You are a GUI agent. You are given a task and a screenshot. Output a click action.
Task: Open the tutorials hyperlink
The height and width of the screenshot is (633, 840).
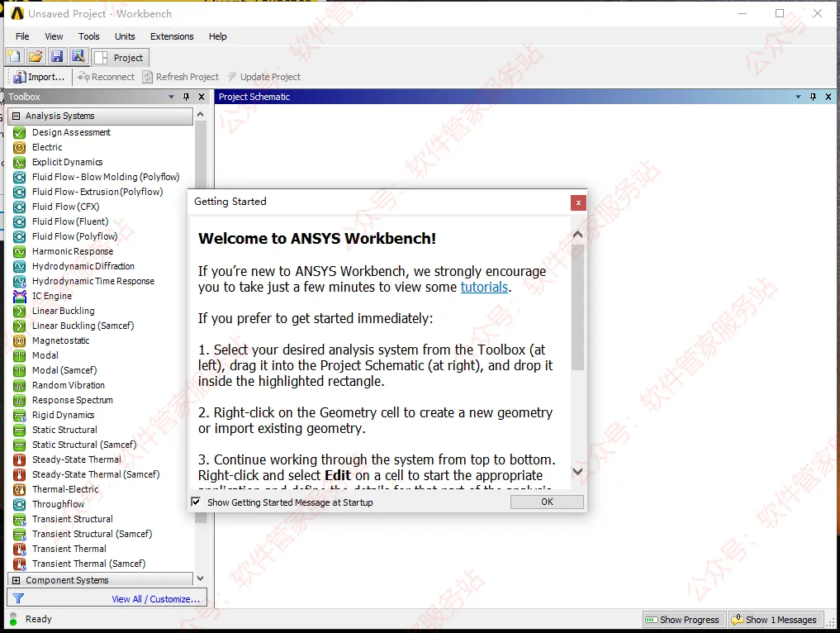[484, 288]
